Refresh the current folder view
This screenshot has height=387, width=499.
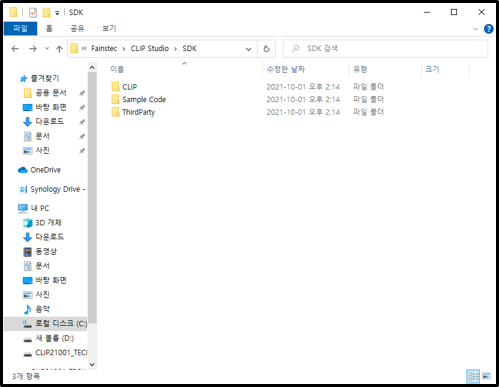click(266, 49)
